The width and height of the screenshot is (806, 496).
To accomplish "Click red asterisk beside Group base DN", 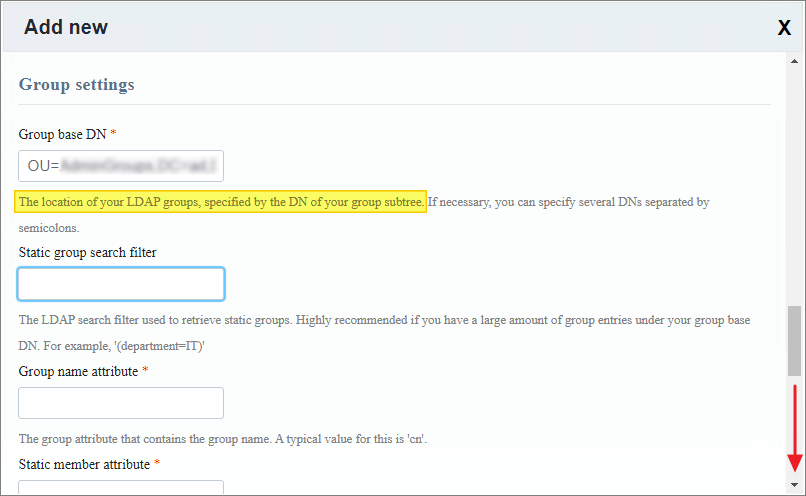I will (x=113, y=134).
